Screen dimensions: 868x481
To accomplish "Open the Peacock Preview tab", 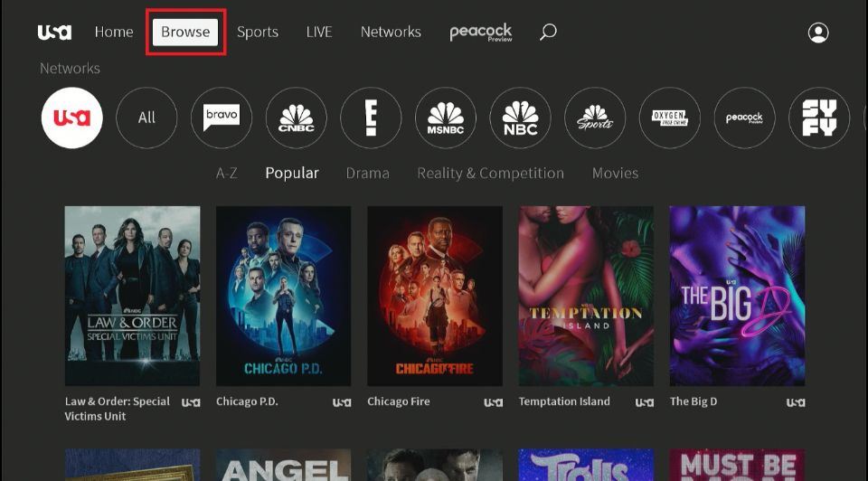I will click(480, 33).
